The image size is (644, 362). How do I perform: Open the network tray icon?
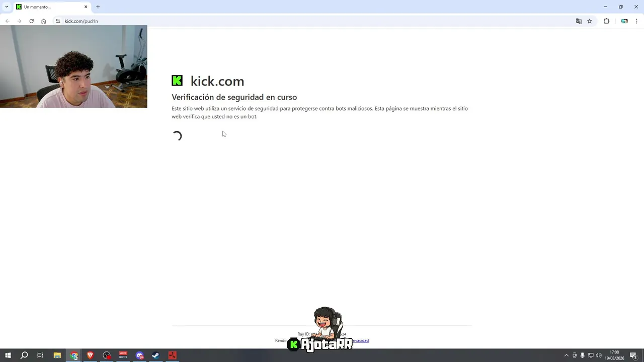591,355
